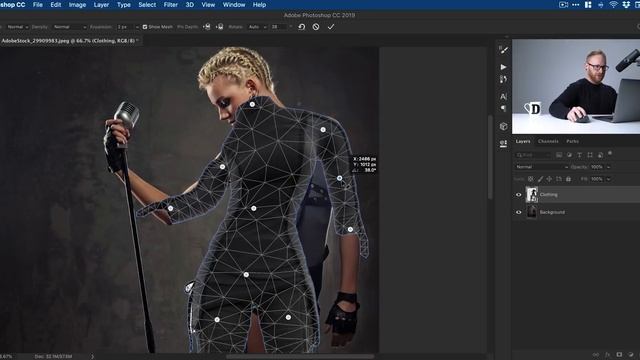Image resolution: width=640 pixels, height=360 pixels.
Task: Open the File menu
Action: [38, 5]
